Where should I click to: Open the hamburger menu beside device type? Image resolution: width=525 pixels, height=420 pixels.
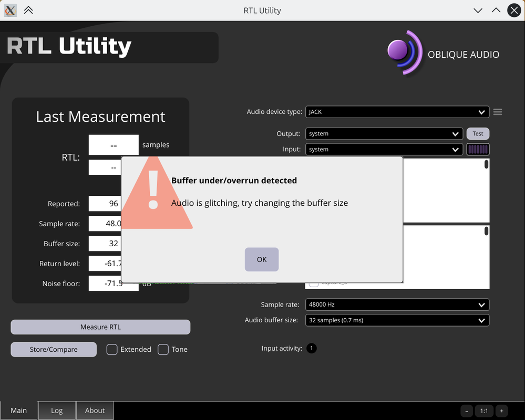point(498,112)
